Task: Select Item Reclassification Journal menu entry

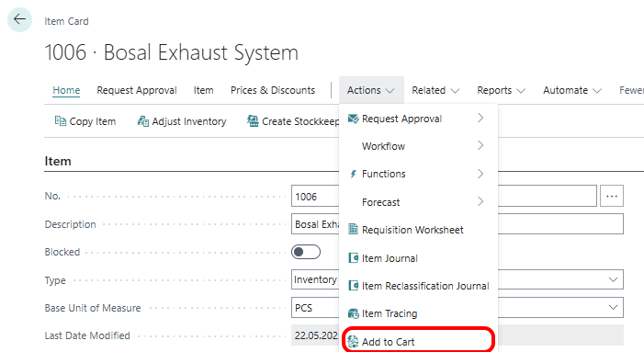Action: pyautogui.click(x=425, y=286)
